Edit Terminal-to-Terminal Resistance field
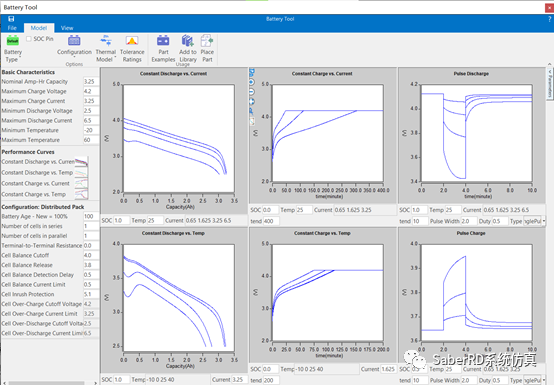Viewport: 554px width, 385px height. click(x=91, y=245)
